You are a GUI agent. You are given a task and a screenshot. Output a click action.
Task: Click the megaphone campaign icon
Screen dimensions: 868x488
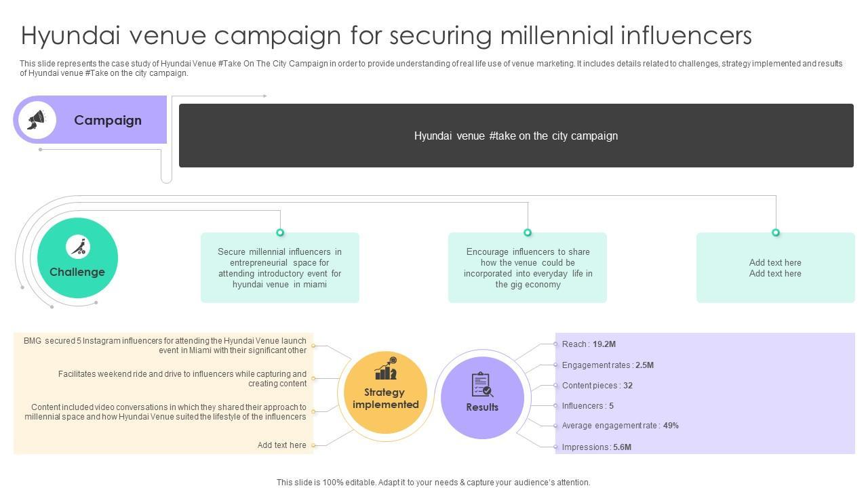(x=37, y=120)
